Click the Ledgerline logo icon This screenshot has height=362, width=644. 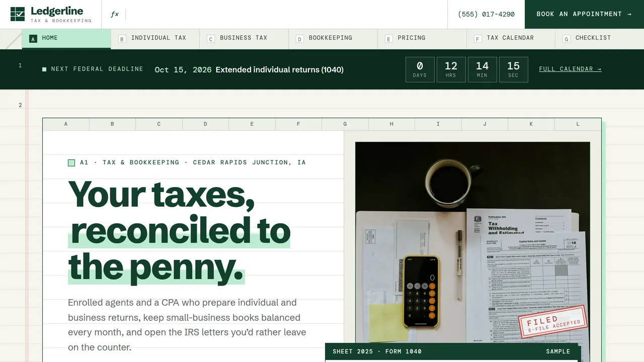click(18, 14)
